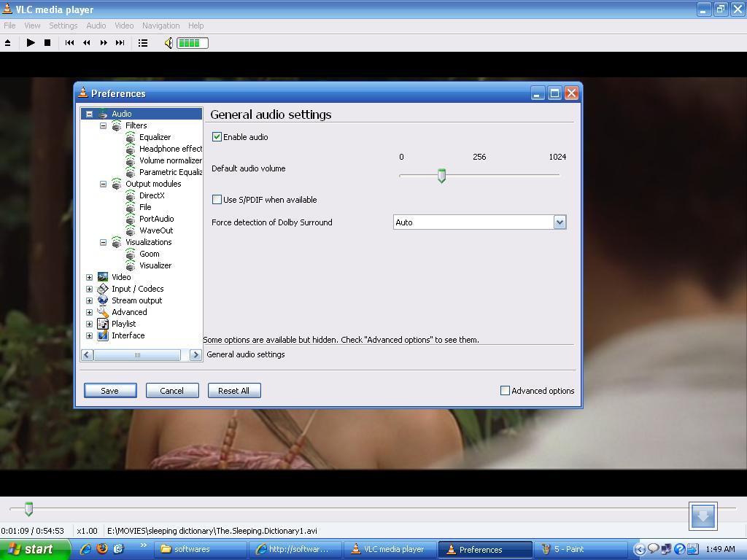Select the Goom visualization entry
Viewport: 747px width, 560px height.
[x=149, y=254]
